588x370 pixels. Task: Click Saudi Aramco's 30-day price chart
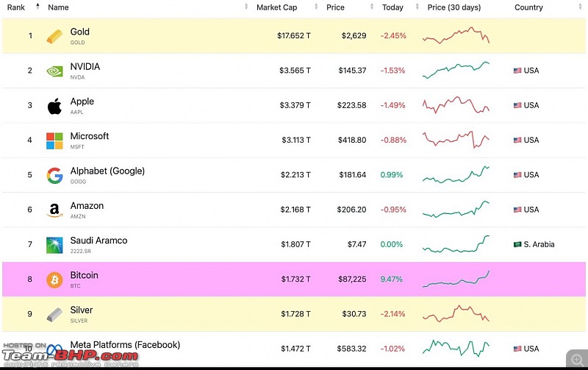(x=456, y=244)
